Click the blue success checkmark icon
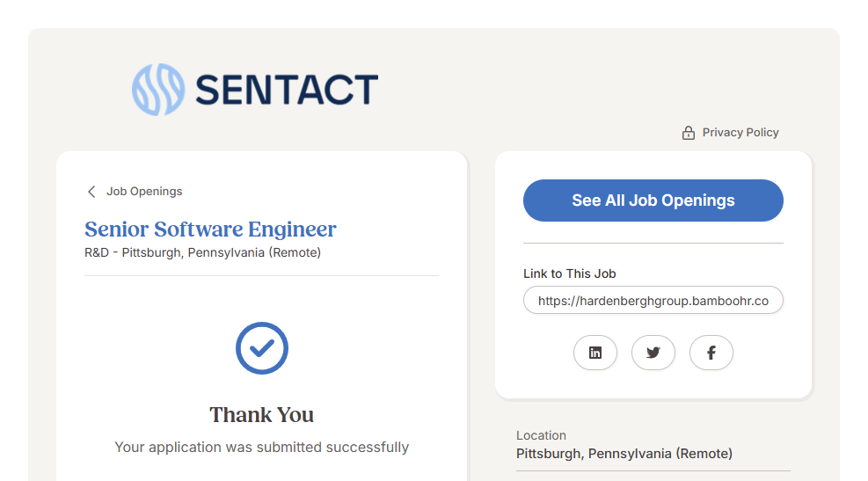The height and width of the screenshot is (481, 868). 262,348
